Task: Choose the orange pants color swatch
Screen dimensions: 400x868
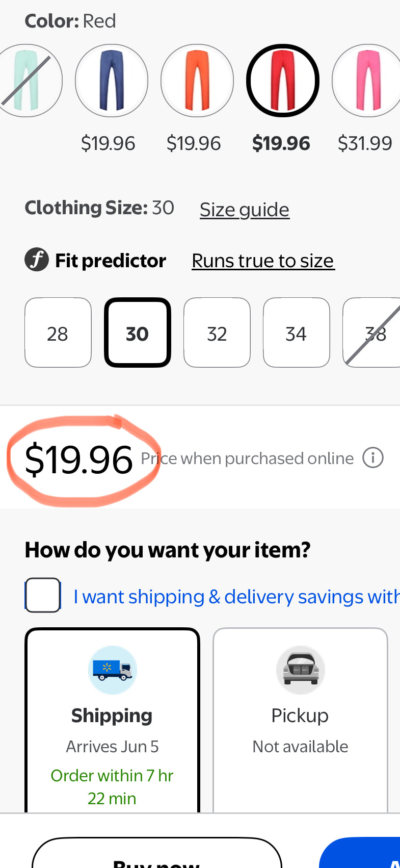Action: (197, 81)
